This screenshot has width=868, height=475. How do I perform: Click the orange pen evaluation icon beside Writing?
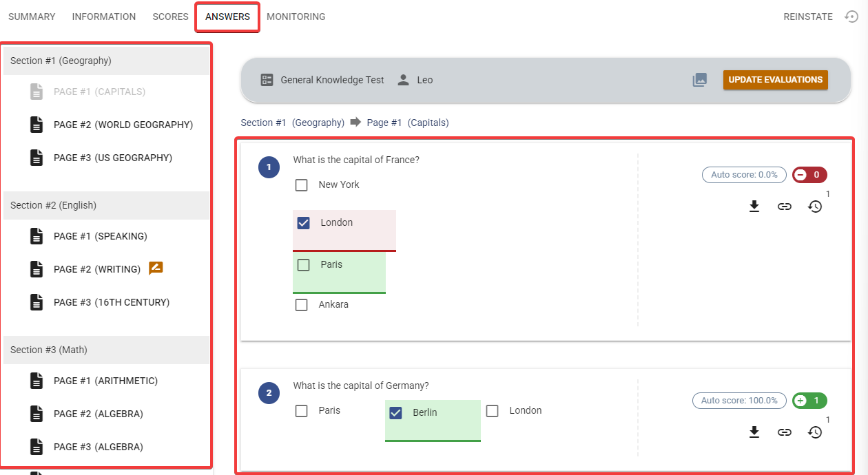pyautogui.click(x=156, y=268)
